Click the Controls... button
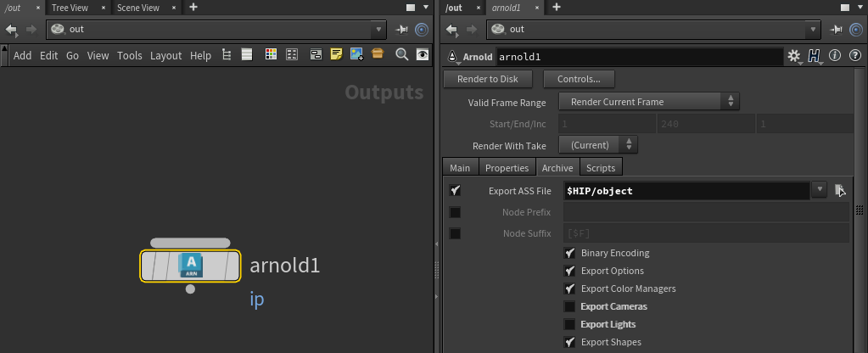Viewport: 868px width, 353px height. pos(579,79)
